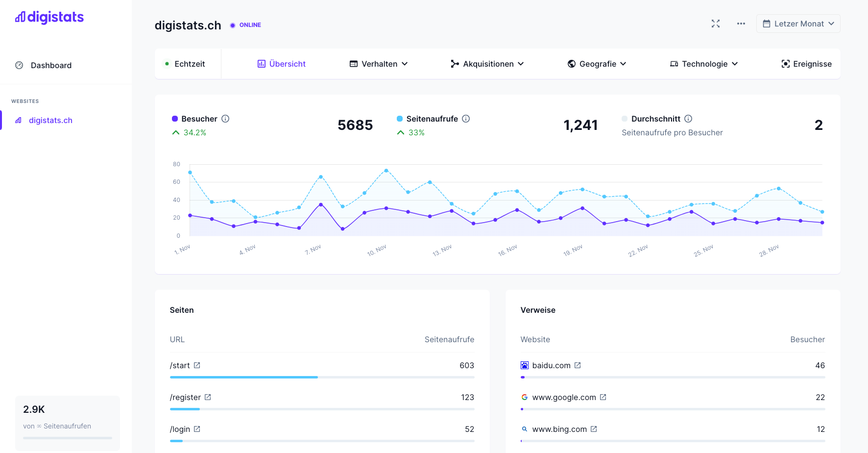The height and width of the screenshot is (453, 868).
Task: Click the baidu.com referrer link
Action: (552, 365)
